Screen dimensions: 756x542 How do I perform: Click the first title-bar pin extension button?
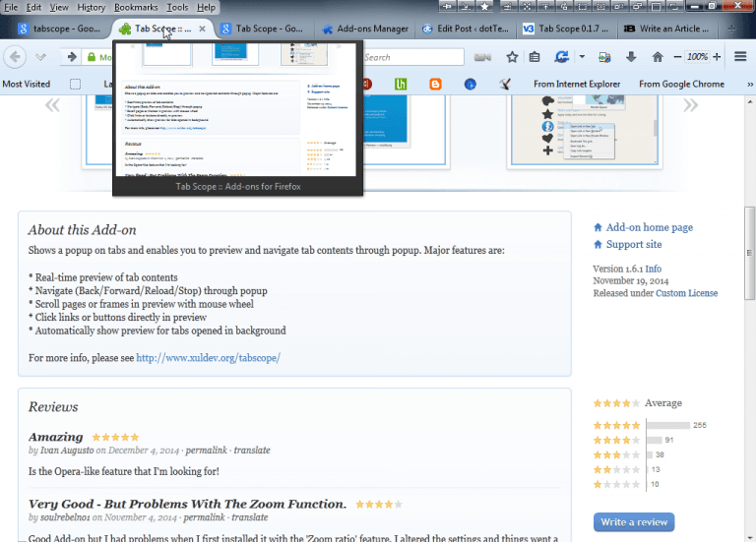click(x=447, y=6)
